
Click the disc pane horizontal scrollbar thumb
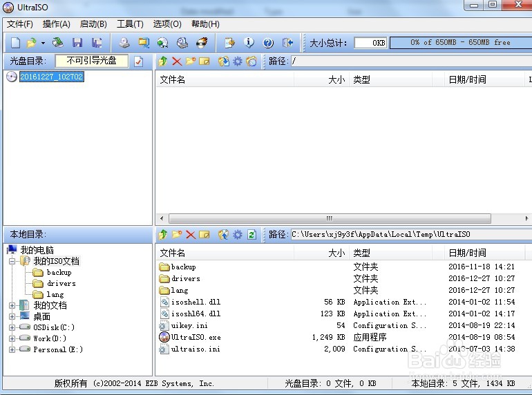pyautogui.click(x=330, y=218)
